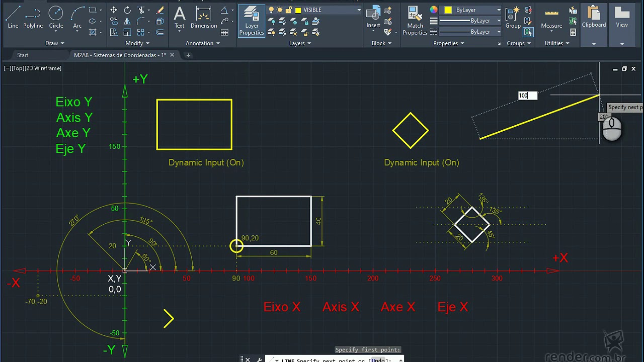Viewport: 644px width, 362px height.
Task: Select the Fillet tool
Action: point(141,21)
